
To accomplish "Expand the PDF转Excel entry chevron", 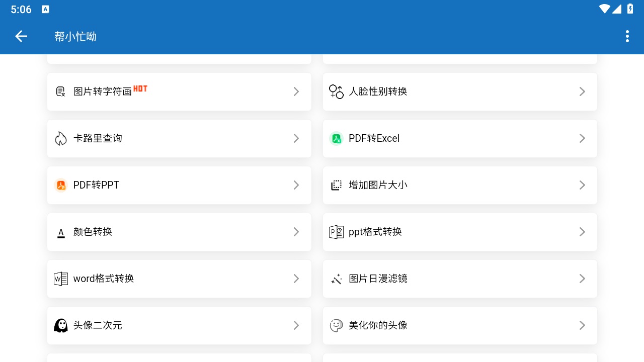I will [582, 138].
